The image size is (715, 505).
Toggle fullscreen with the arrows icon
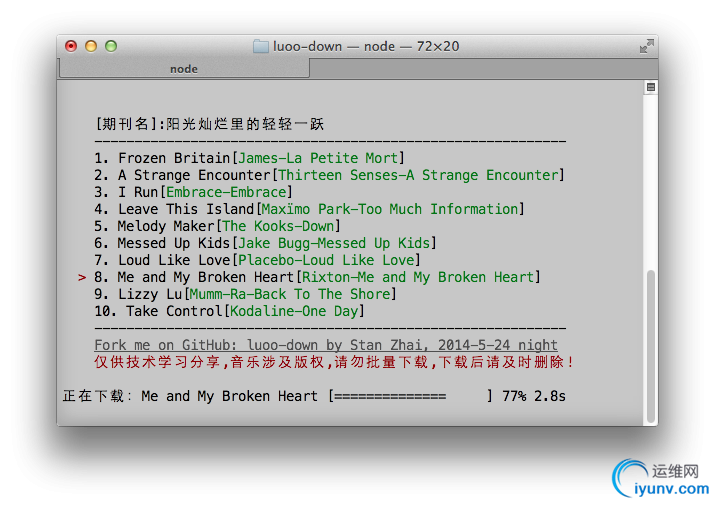(646, 46)
